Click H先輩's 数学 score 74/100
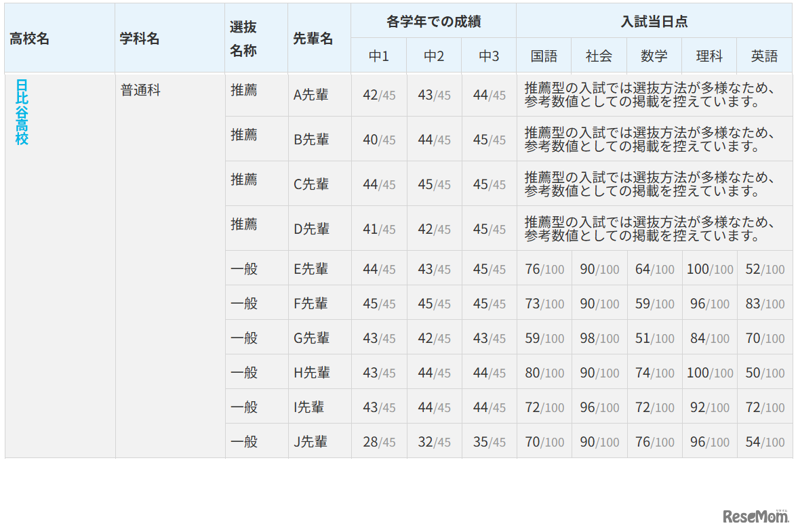The width and height of the screenshot is (798, 532). (x=654, y=373)
